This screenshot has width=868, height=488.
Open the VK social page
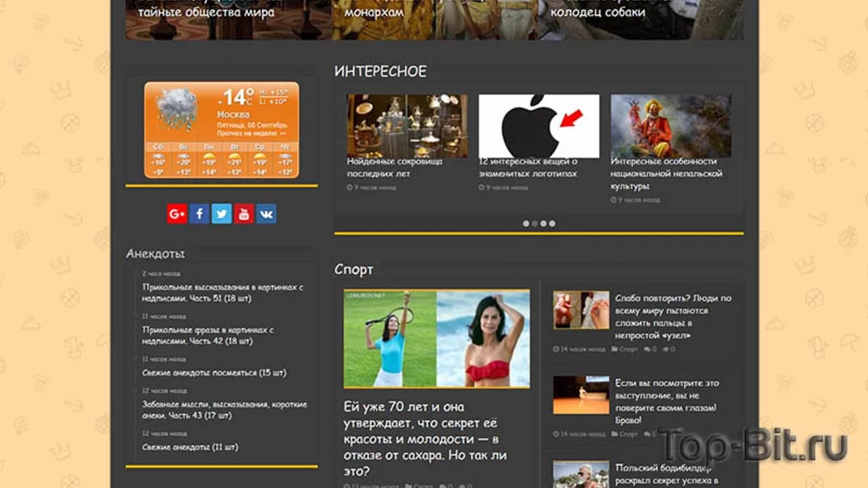[266, 214]
